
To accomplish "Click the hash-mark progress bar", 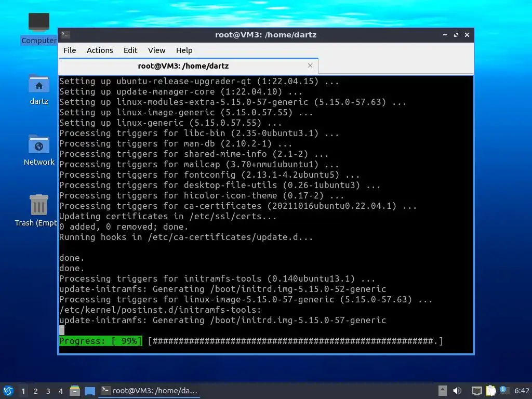I will point(296,341).
